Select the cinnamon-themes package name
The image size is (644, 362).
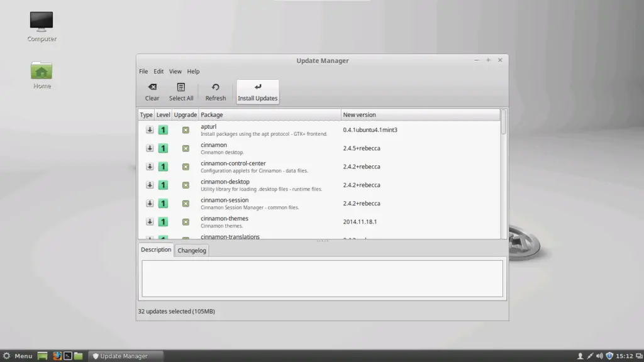point(225,219)
